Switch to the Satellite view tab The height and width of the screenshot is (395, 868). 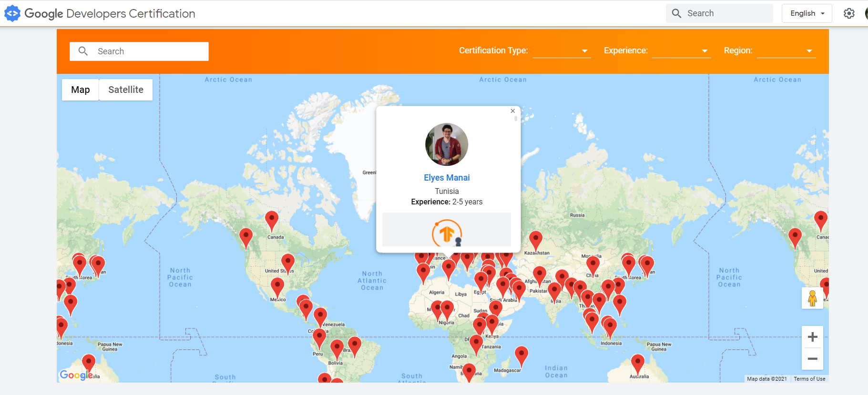coord(126,90)
